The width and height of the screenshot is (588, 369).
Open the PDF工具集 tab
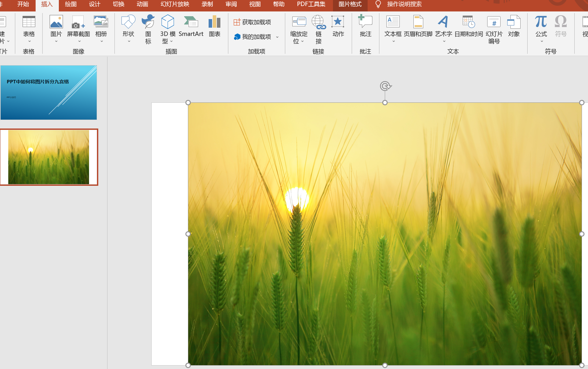click(311, 4)
